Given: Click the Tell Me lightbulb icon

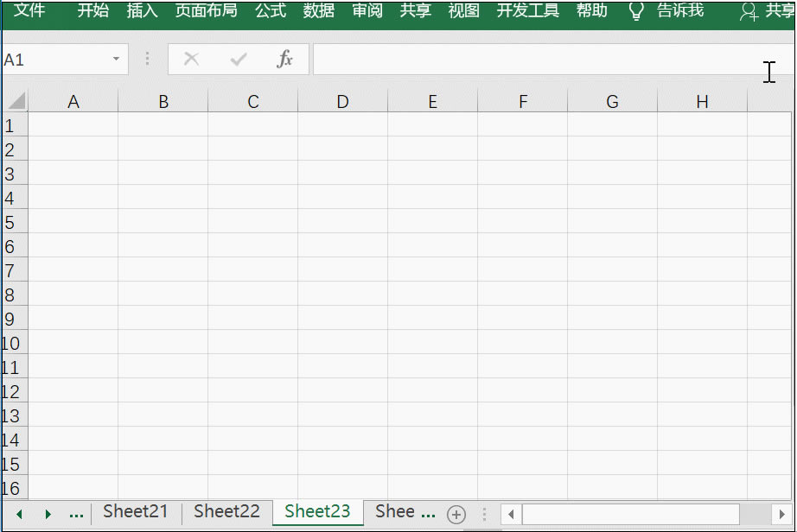Looking at the screenshot, I should pos(636,12).
